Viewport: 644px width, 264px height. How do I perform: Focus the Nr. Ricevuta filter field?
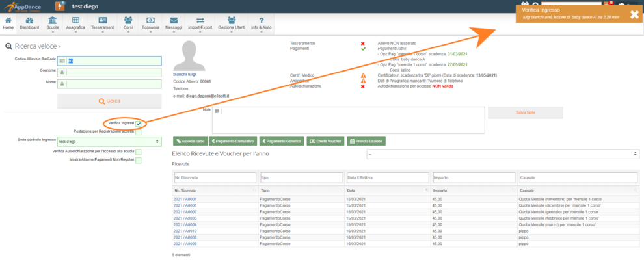click(215, 178)
